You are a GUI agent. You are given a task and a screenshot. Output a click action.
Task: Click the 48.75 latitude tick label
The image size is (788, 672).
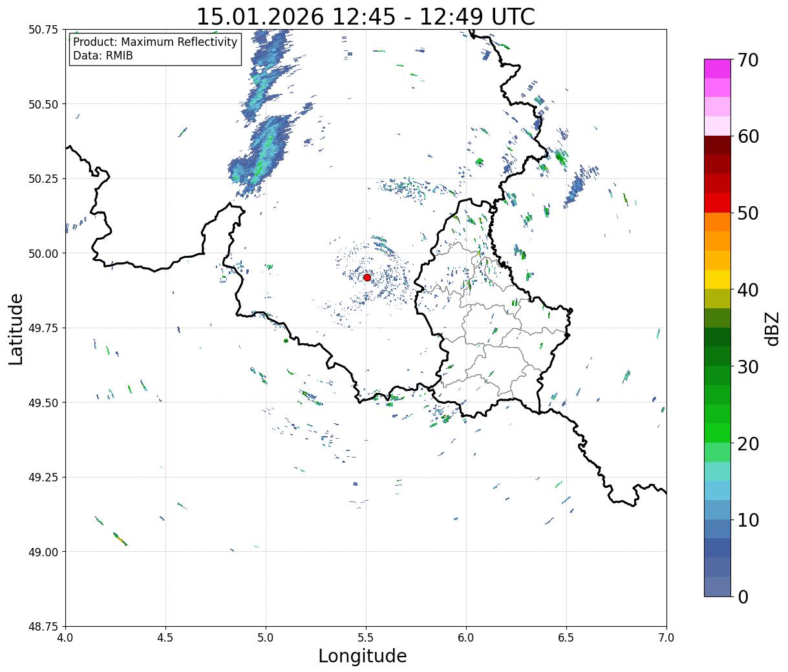pyautogui.click(x=43, y=626)
